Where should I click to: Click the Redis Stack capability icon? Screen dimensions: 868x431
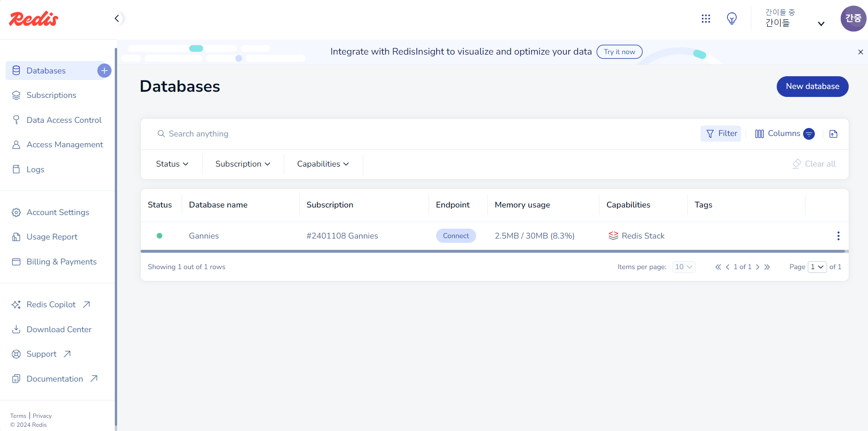pos(613,236)
